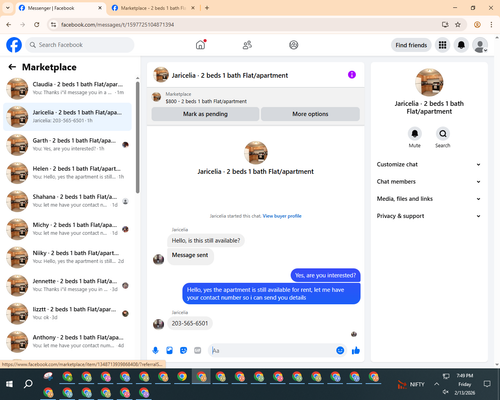Viewport: 500px width, 400px height.
Task: Search within the conversation
Action: 442,134
